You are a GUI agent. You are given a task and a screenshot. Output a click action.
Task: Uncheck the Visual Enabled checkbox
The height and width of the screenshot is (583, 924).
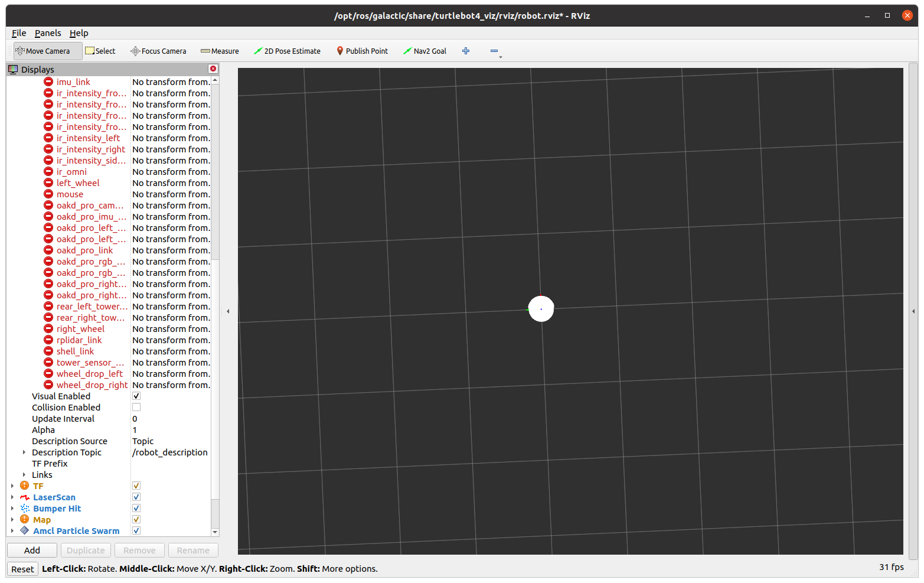136,396
